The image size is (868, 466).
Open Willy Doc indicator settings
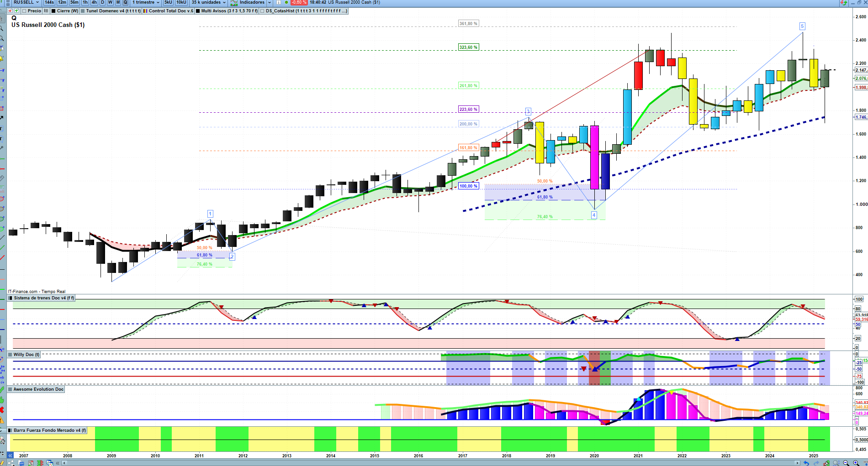tap(24, 355)
